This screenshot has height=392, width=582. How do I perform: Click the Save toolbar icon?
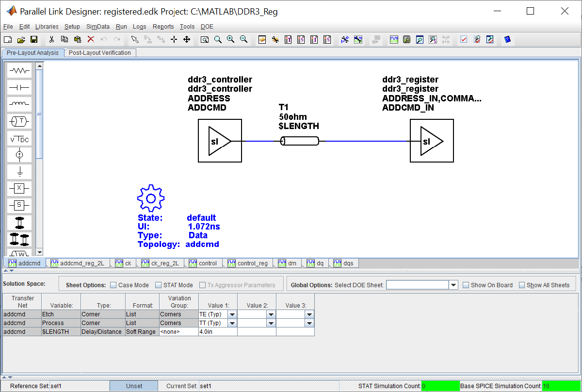[x=34, y=39]
